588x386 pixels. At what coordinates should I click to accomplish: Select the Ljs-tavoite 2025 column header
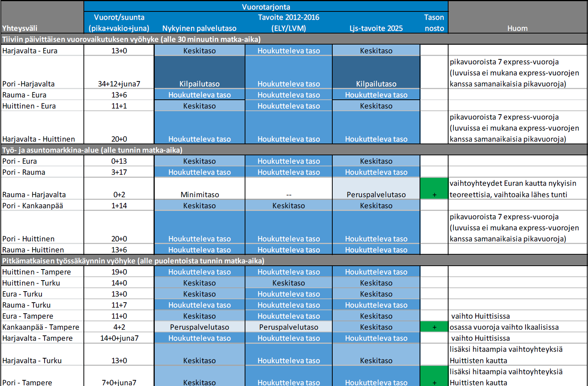point(376,28)
